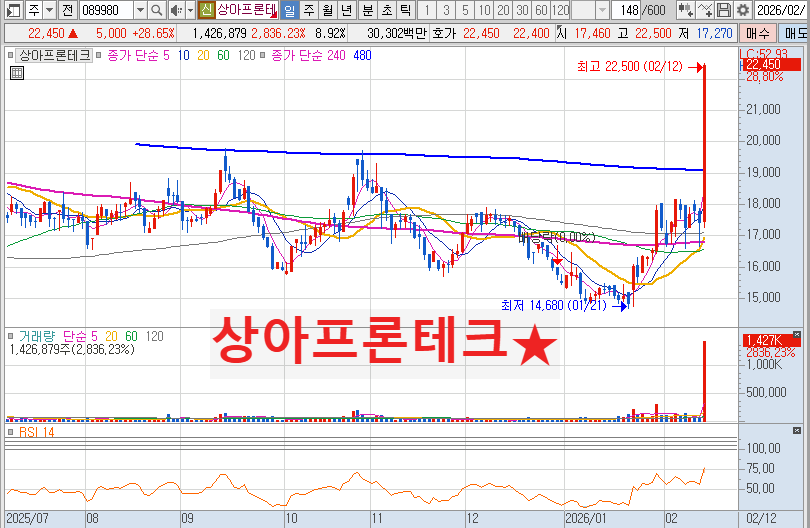Click the RSI 14 indicator label
This screenshot has height=528, width=810.
37,432
